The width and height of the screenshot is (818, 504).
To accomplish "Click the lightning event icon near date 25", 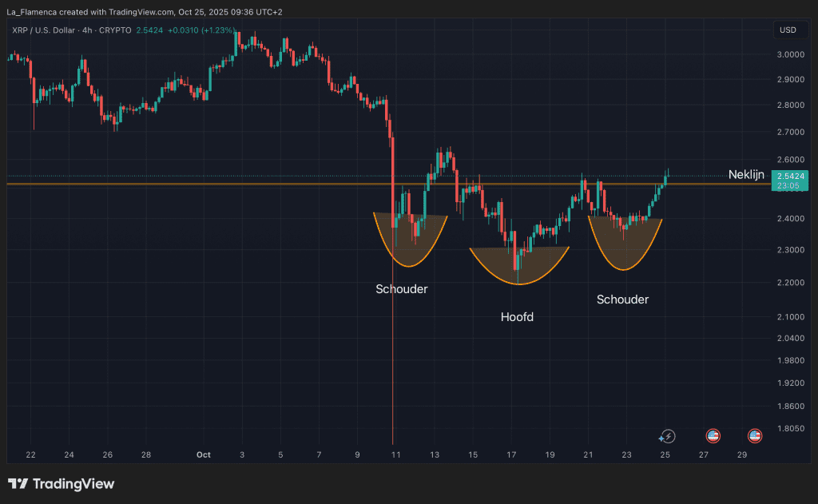I will coord(666,436).
